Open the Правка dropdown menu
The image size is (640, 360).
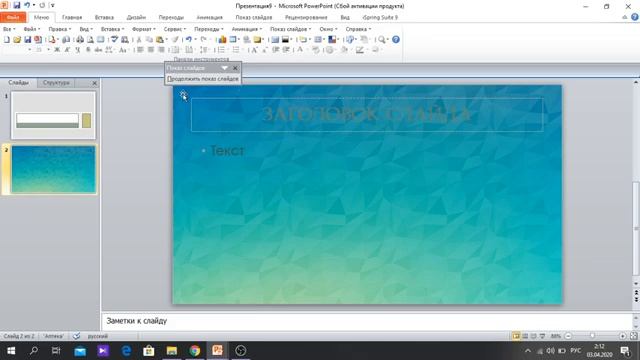(60, 29)
